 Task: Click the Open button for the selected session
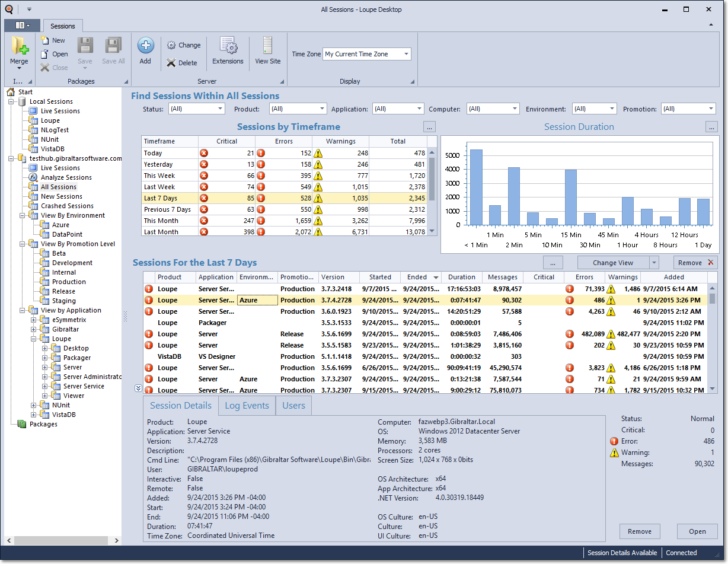697,531
